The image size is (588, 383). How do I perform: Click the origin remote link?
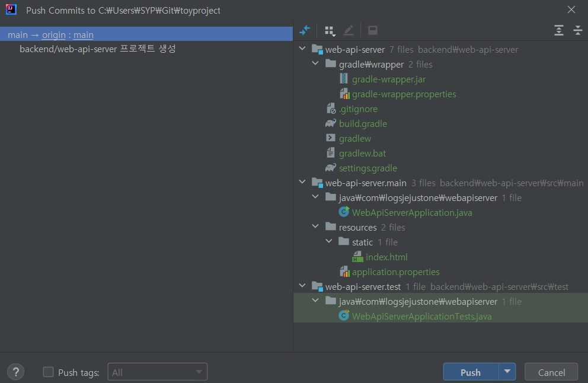click(x=53, y=35)
